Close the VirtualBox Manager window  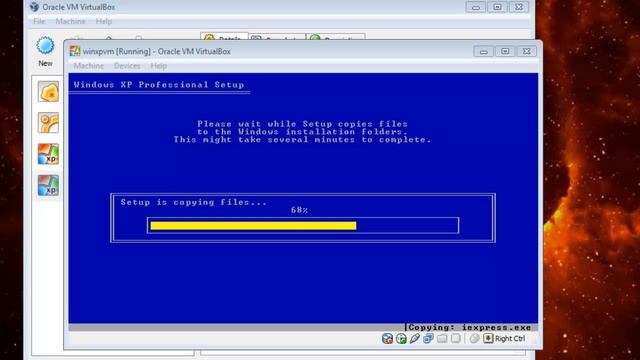click(x=519, y=7)
